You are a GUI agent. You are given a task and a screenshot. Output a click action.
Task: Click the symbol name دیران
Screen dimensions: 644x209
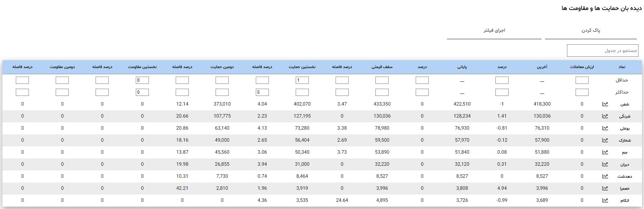coord(625,164)
